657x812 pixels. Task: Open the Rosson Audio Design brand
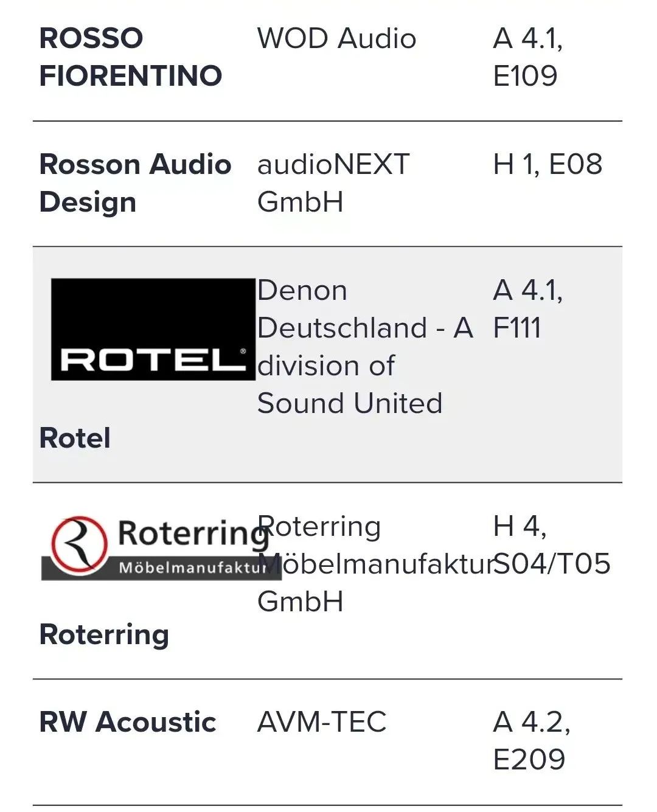[134, 183]
